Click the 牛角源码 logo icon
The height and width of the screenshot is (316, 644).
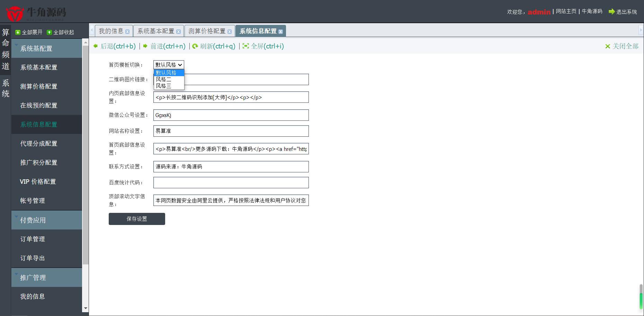click(x=15, y=14)
